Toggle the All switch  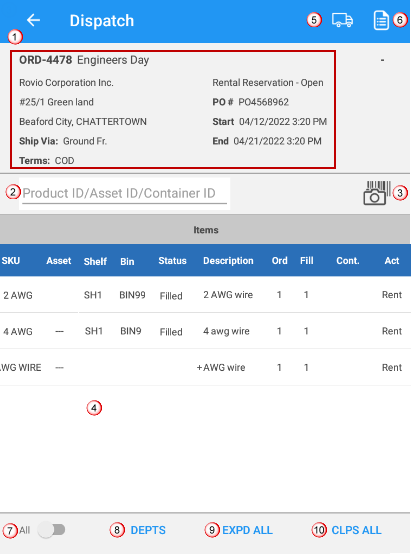(52, 530)
